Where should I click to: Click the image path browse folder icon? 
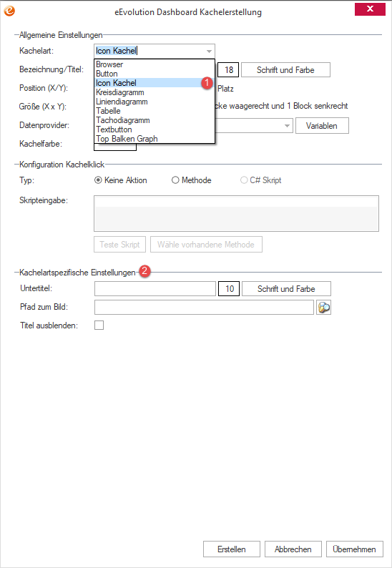pyautogui.click(x=323, y=307)
